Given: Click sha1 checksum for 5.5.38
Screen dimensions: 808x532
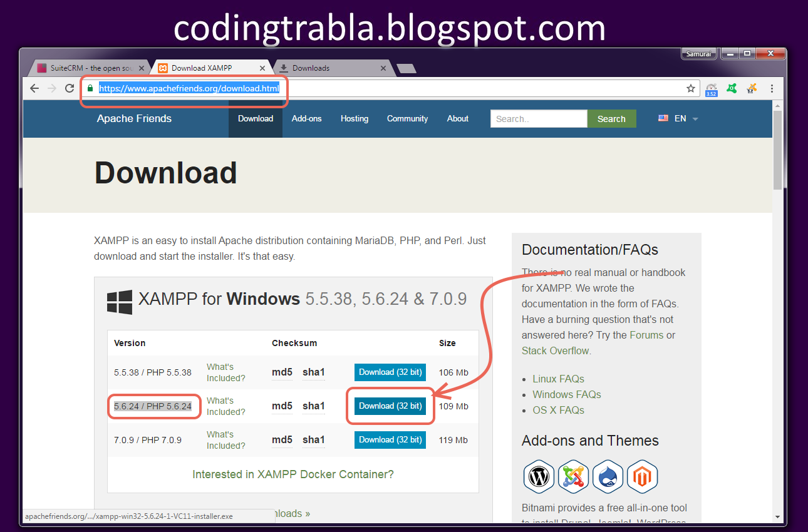Looking at the screenshot, I should pyautogui.click(x=314, y=372).
